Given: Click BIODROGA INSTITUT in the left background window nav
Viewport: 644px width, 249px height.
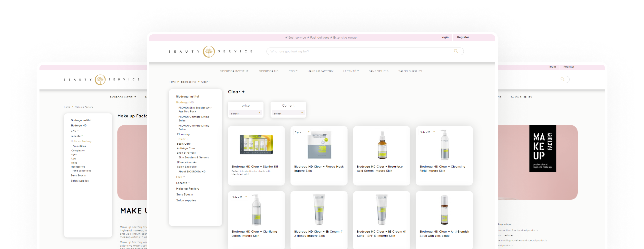Looking at the screenshot, I should (x=123, y=97).
